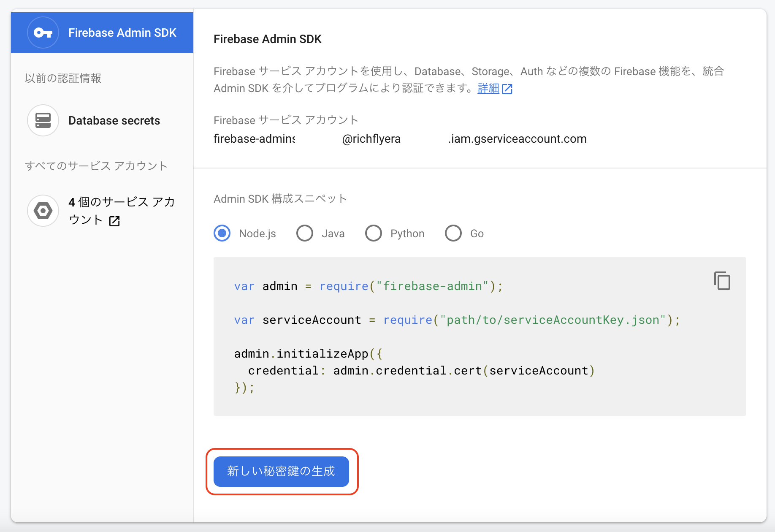Click the 以前の認証情報 section label
The width and height of the screenshot is (775, 532).
pyautogui.click(x=63, y=78)
